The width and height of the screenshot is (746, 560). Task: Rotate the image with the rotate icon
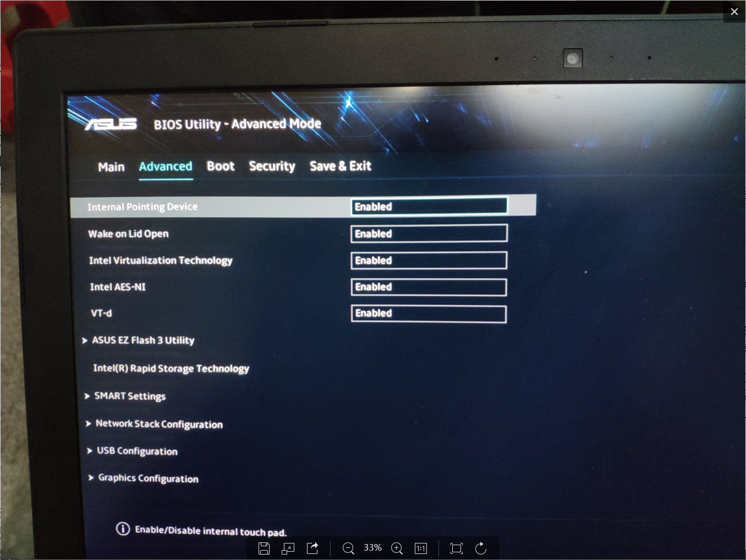pos(481,548)
